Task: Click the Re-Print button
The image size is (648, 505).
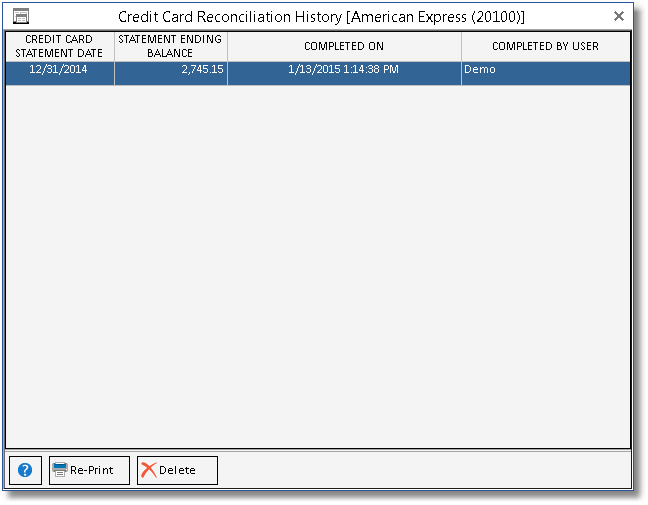Action: pyautogui.click(x=89, y=470)
